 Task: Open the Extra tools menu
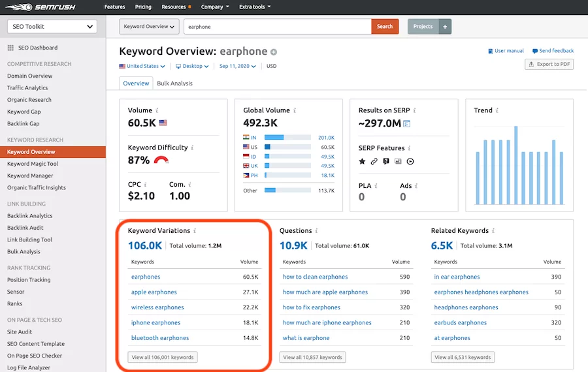[255, 7]
